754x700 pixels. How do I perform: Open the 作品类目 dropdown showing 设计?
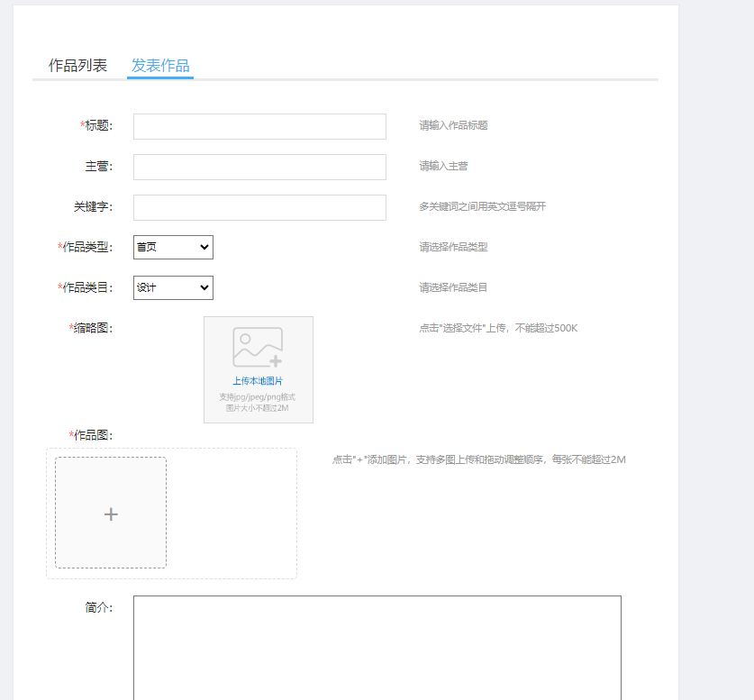pyautogui.click(x=173, y=287)
